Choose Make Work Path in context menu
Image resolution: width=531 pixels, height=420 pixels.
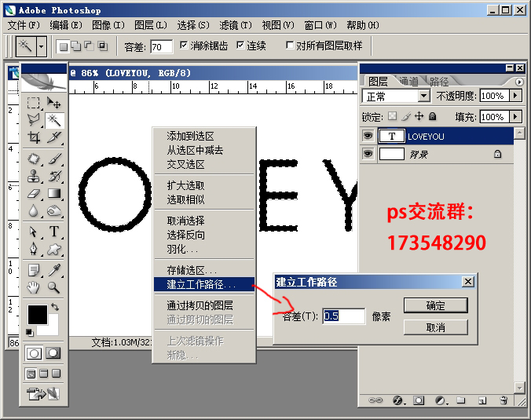tap(204, 284)
